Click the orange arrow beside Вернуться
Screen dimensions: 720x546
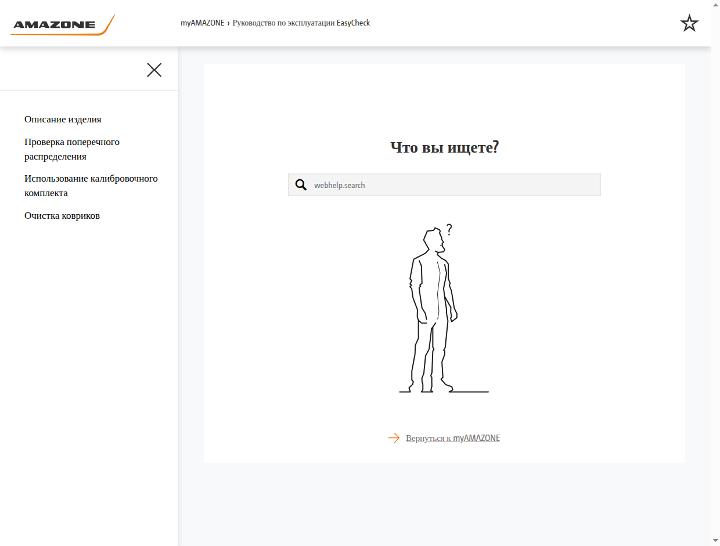[x=394, y=438]
